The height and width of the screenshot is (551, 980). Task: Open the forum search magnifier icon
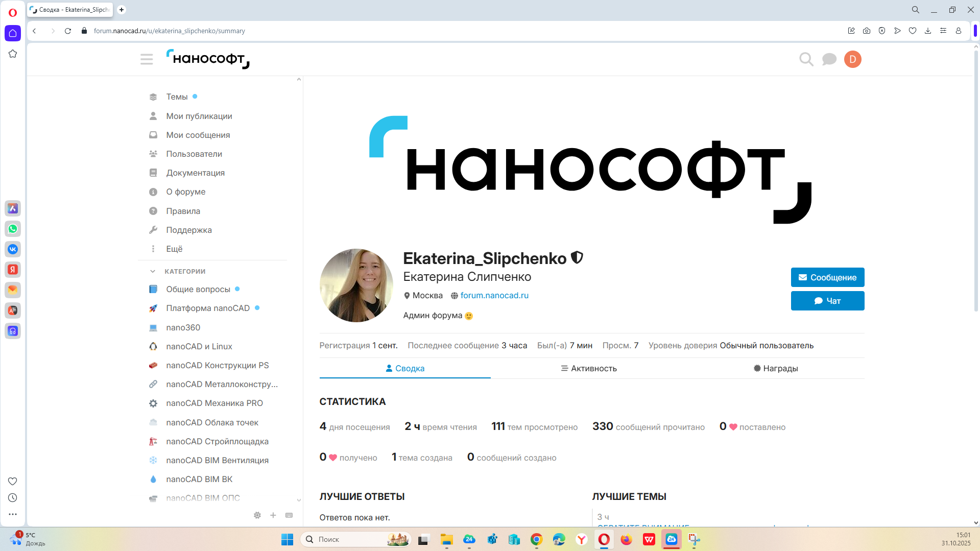click(x=806, y=59)
